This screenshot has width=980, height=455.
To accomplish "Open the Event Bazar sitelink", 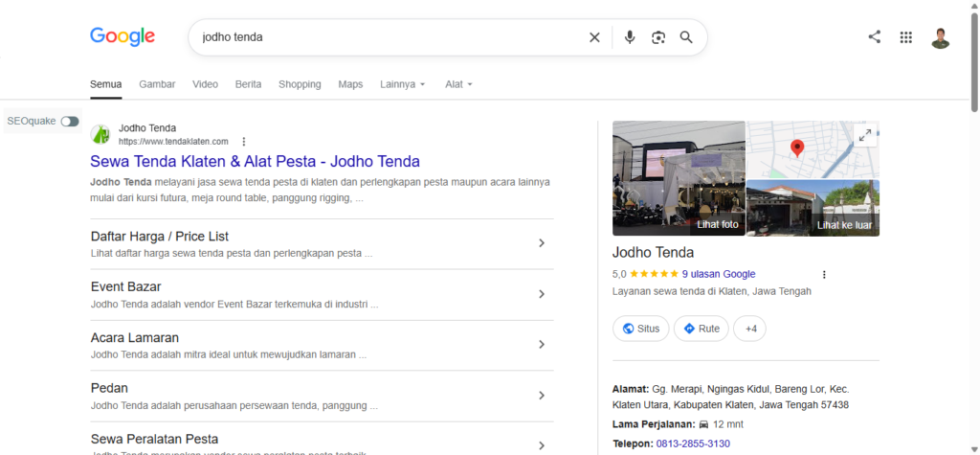I will coord(125,286).
